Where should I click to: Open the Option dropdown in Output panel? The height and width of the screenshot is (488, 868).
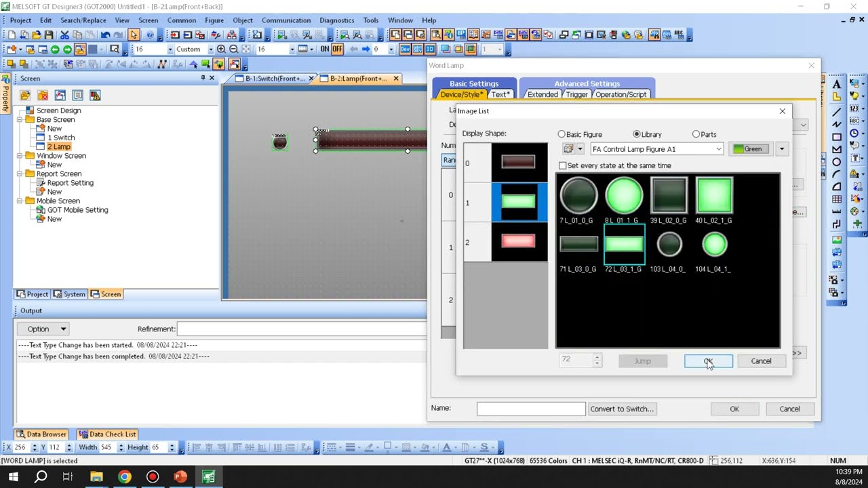coord(44,329)
